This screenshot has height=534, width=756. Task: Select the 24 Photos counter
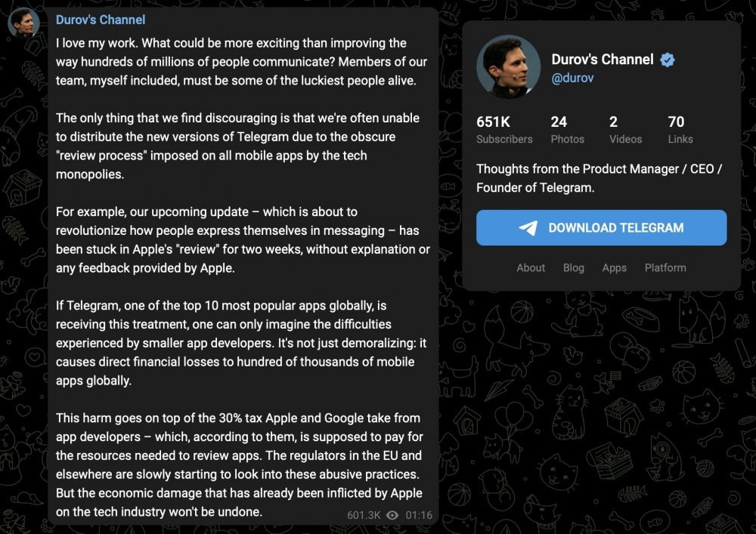pyautogui.click(x=568, y=129)
